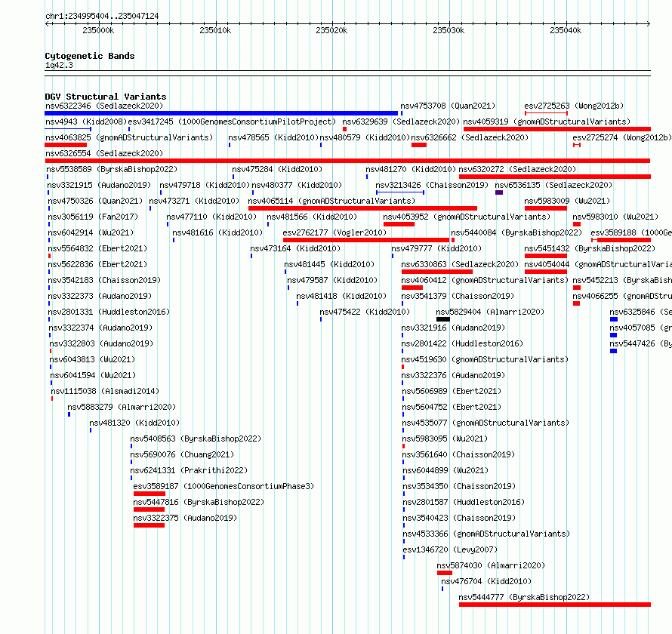Open nsv4943 (Kidd2008) variant details
The height and width of the screenshot is (634, 672).
click(86, 122)
